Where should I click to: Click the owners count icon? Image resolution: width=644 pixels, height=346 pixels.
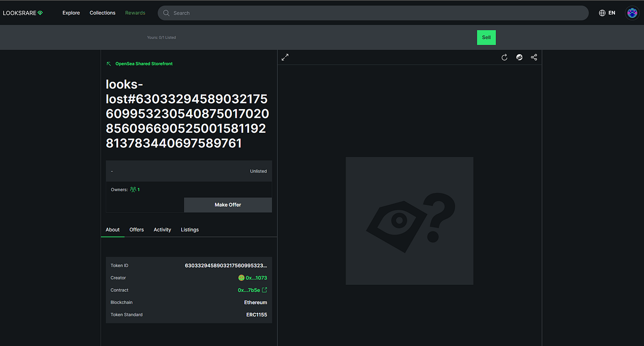(x=133, y=190)
